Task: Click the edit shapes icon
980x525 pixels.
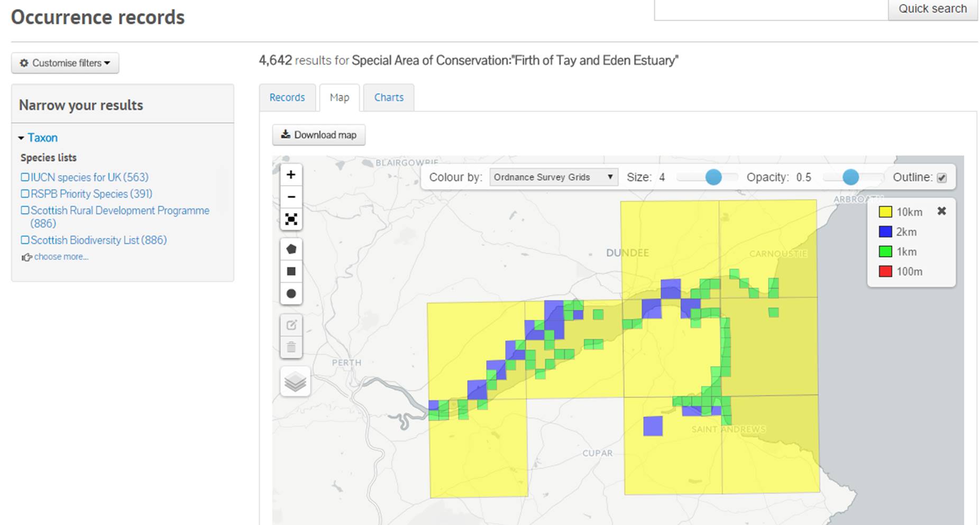Action: click(291, 325)
